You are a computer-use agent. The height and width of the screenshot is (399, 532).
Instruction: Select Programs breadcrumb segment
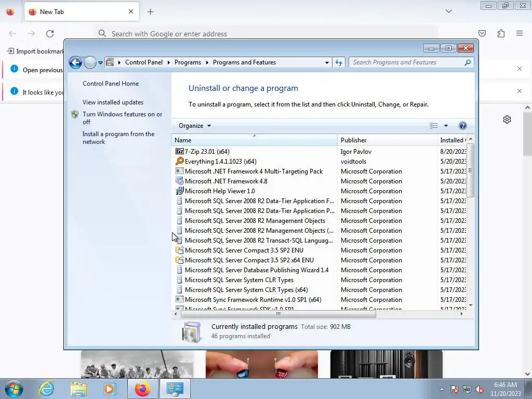[188, 62]
